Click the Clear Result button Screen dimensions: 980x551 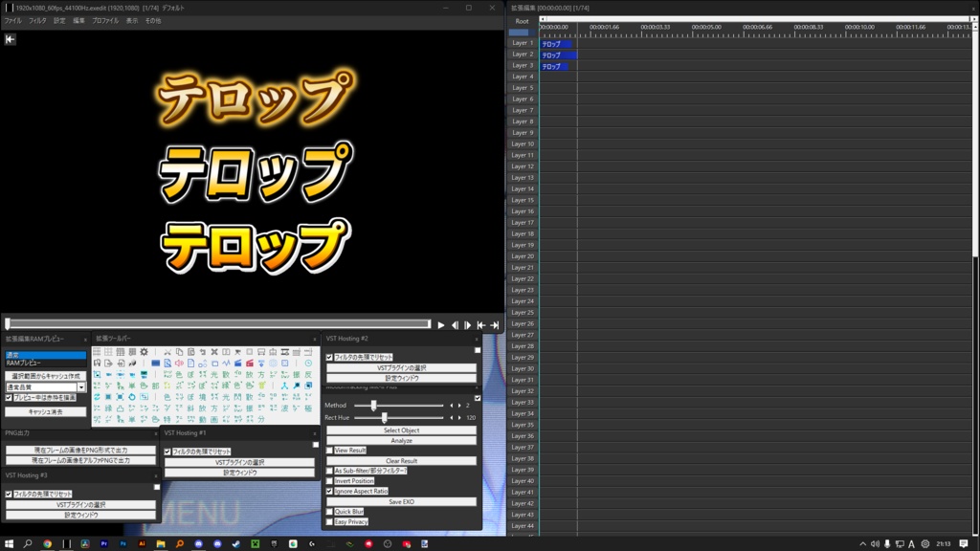click(x=401, y=461)
